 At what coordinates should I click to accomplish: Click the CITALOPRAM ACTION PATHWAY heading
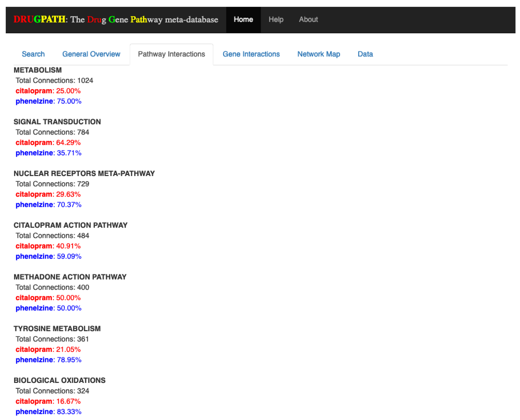pyautogui.click(x=70, y=225)
